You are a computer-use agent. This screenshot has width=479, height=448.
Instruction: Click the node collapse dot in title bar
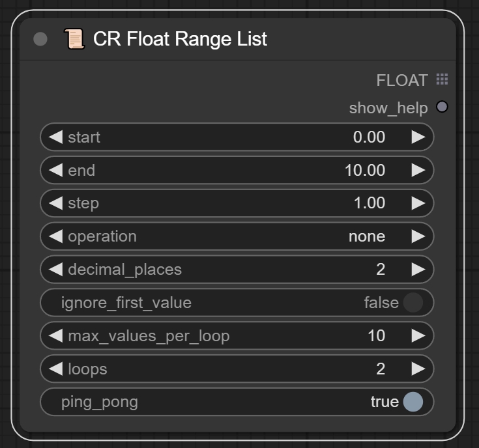coord(40,39)
